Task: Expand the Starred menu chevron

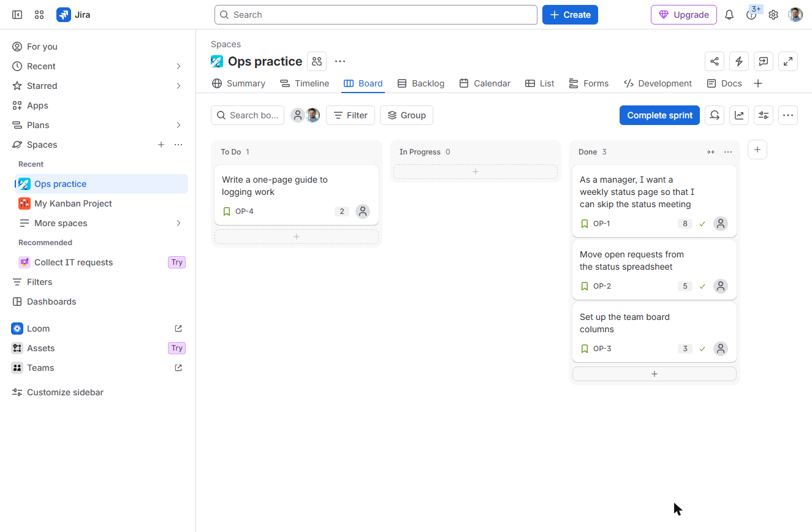Action: tap(178, 86)
